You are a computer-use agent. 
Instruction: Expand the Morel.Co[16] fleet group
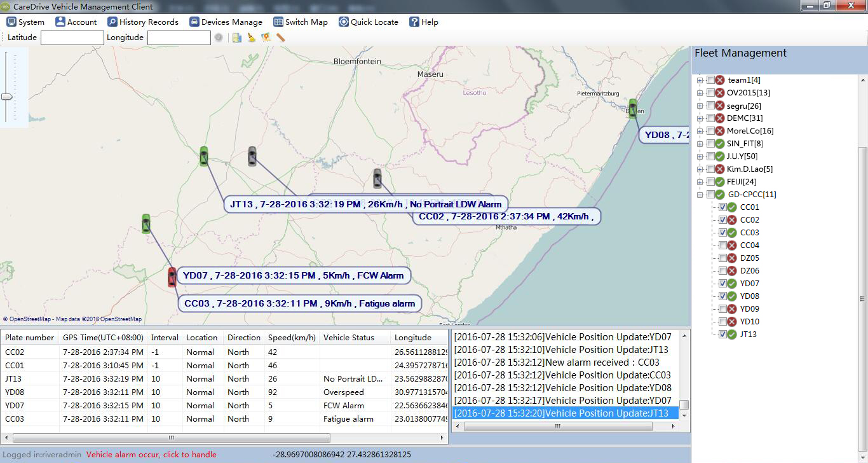coord(700,131)
